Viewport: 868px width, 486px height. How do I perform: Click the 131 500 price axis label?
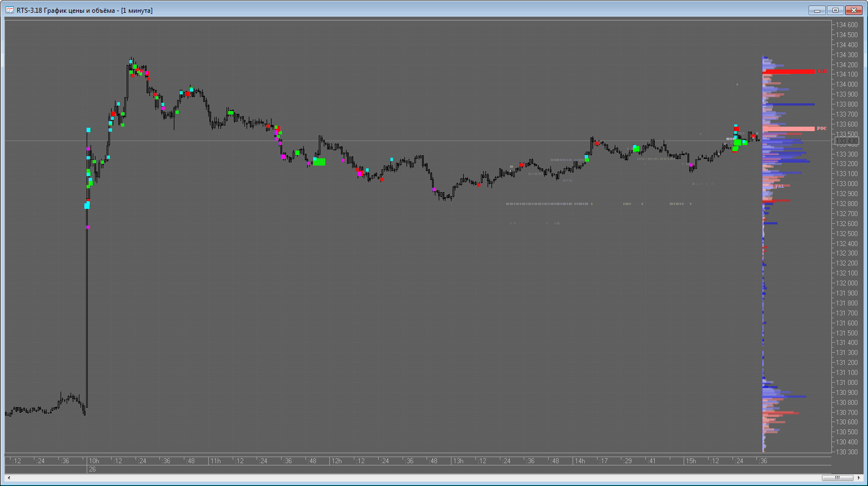pos(847,333)
